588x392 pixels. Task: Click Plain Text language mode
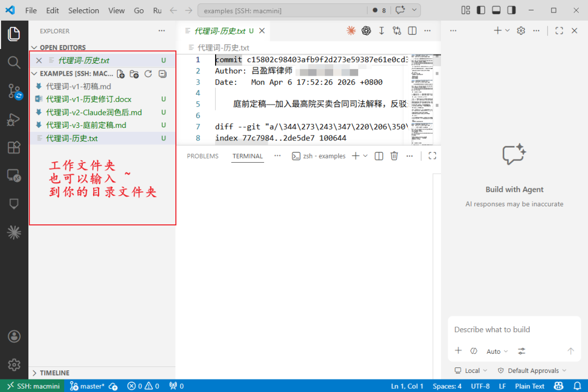point(529,386)
